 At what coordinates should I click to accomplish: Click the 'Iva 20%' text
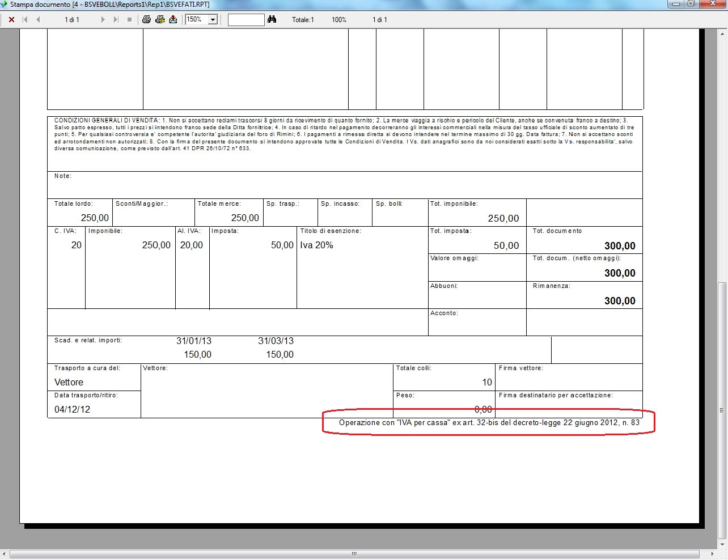tap(317, 245)
